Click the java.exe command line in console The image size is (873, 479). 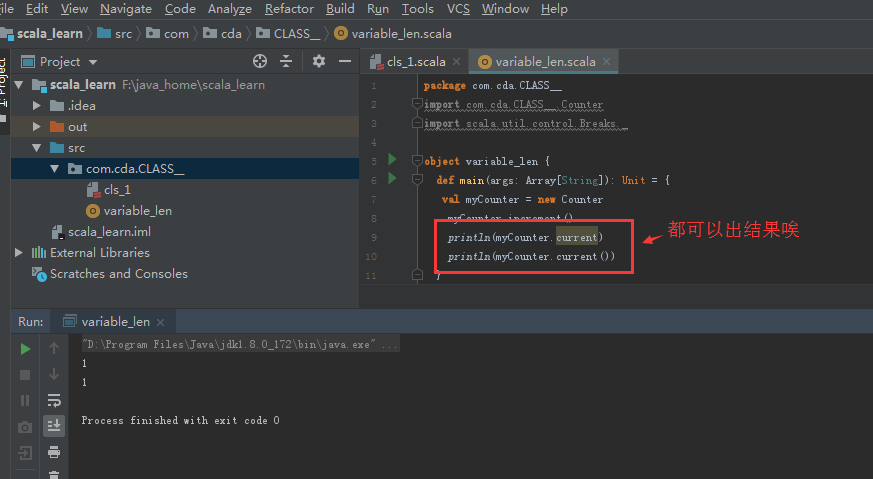point(239,345)
